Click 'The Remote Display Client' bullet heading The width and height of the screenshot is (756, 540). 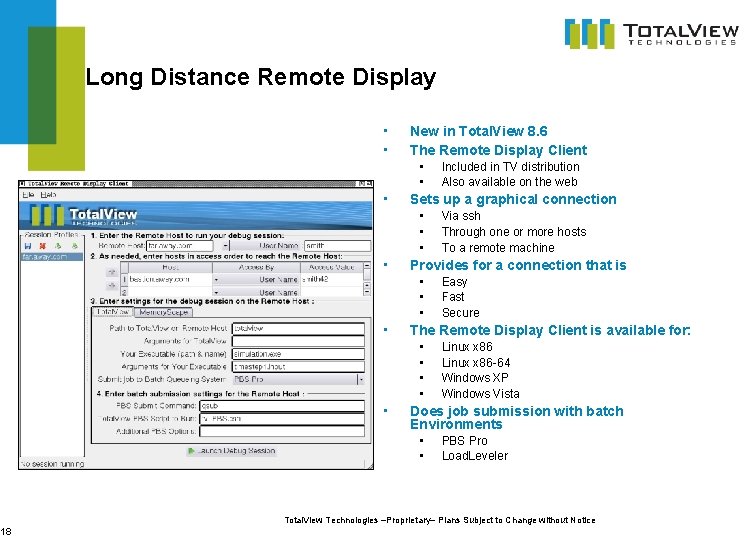498,150
